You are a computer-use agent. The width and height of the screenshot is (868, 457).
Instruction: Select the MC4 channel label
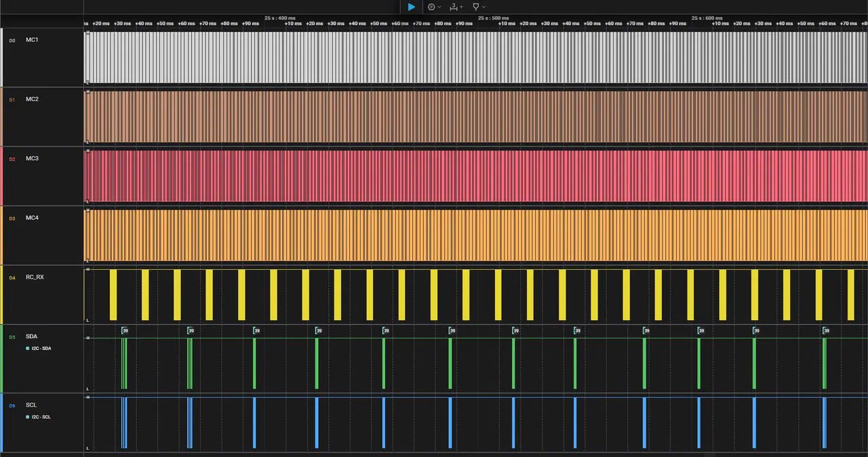[32, 218]
